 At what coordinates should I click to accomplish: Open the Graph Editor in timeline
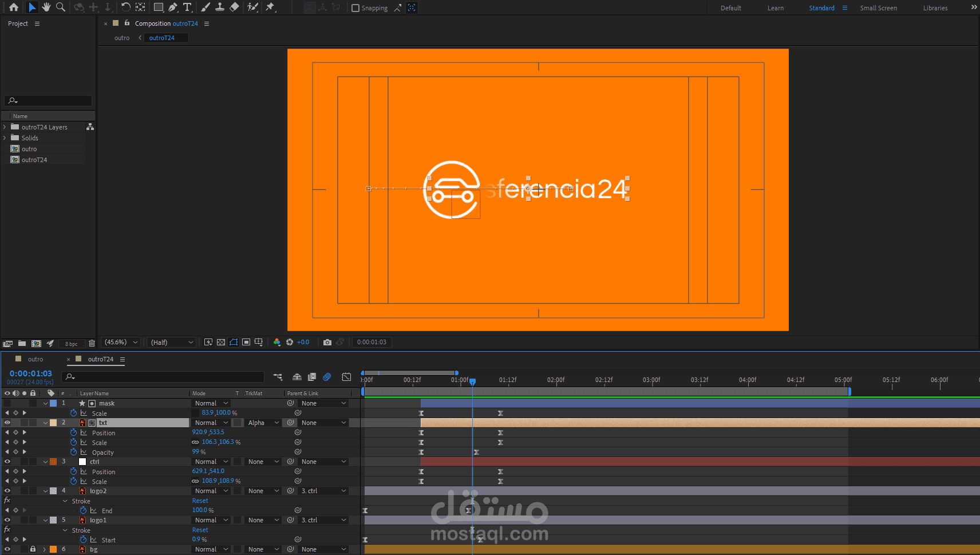(346, 377)
